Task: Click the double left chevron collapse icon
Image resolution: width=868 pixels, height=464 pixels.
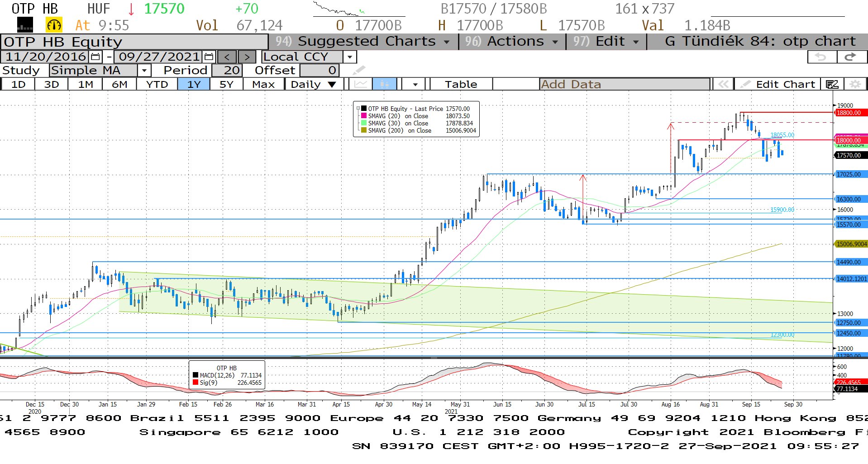Action: 723,84
